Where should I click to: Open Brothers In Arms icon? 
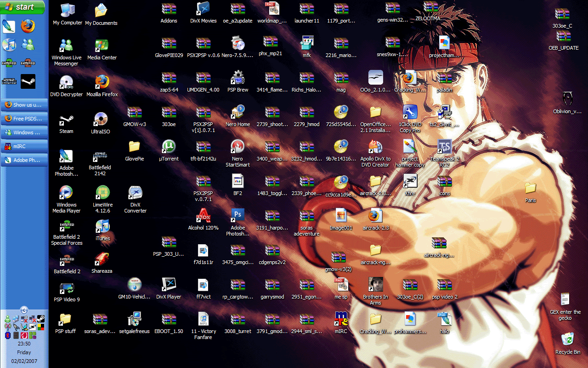tap(375, 291)
